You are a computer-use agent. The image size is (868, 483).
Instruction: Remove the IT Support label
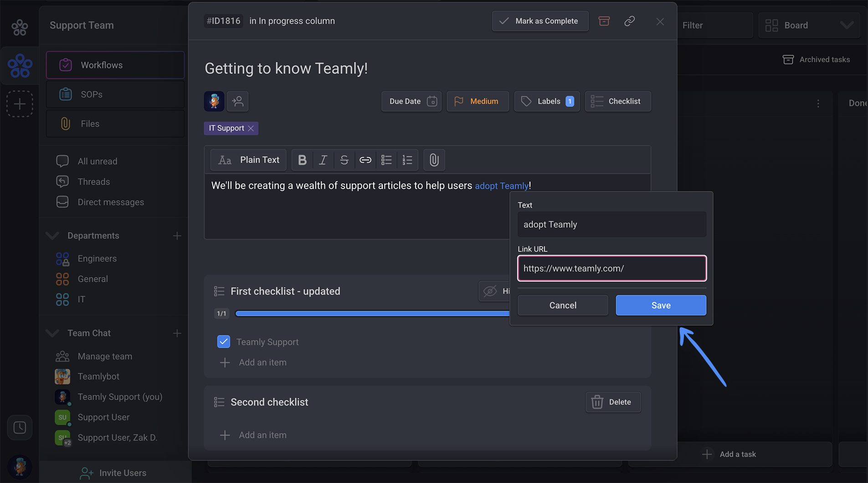(x=251, y=128)
